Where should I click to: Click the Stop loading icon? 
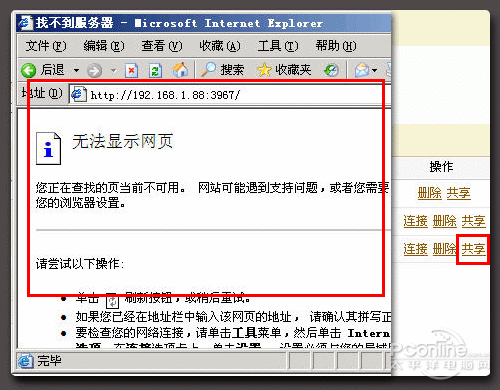pos(131,70)
